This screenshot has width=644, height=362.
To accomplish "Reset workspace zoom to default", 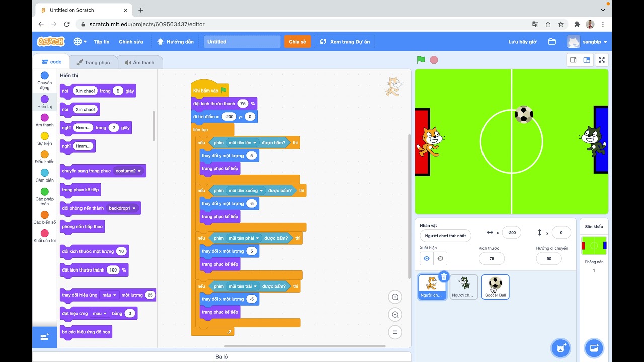I will coord(395,332).
